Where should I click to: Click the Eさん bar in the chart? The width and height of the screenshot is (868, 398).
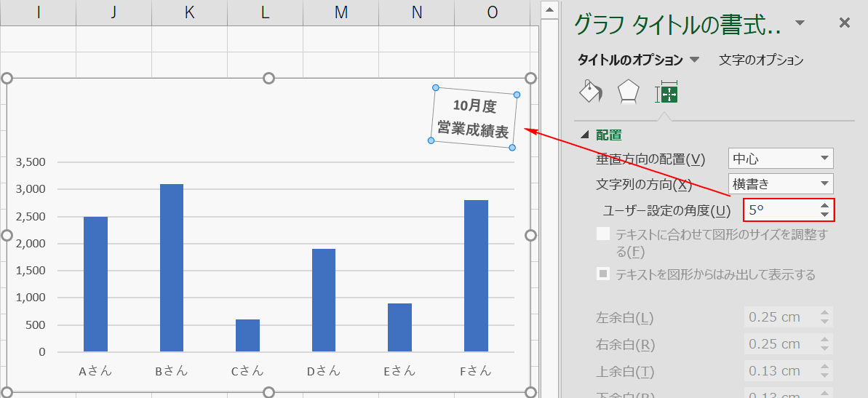(x=399, y=327)
